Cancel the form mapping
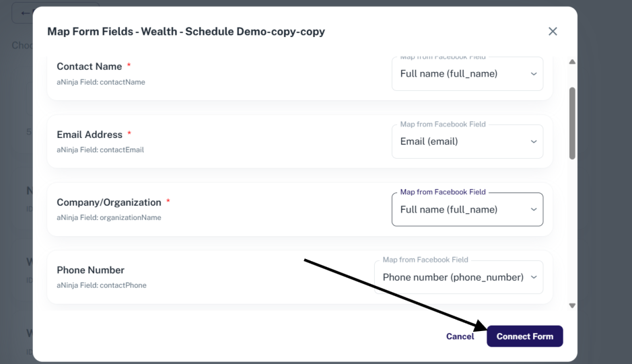 [460, 336]
